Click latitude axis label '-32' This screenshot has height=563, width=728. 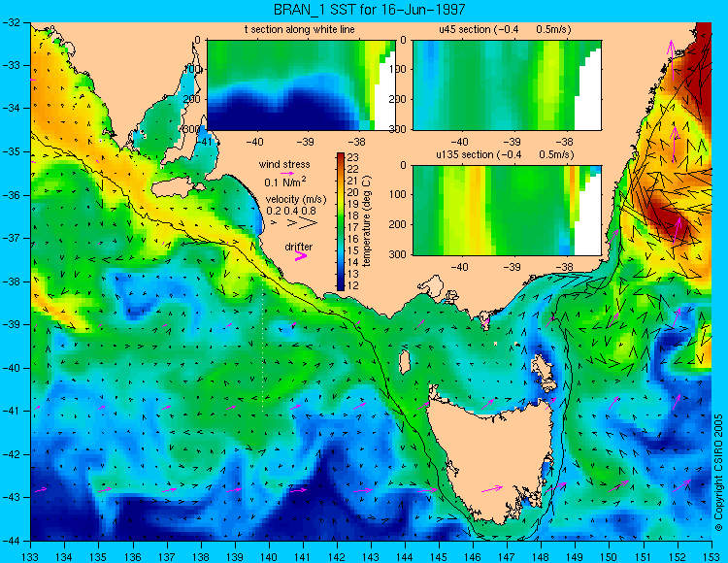click(13, 21)
